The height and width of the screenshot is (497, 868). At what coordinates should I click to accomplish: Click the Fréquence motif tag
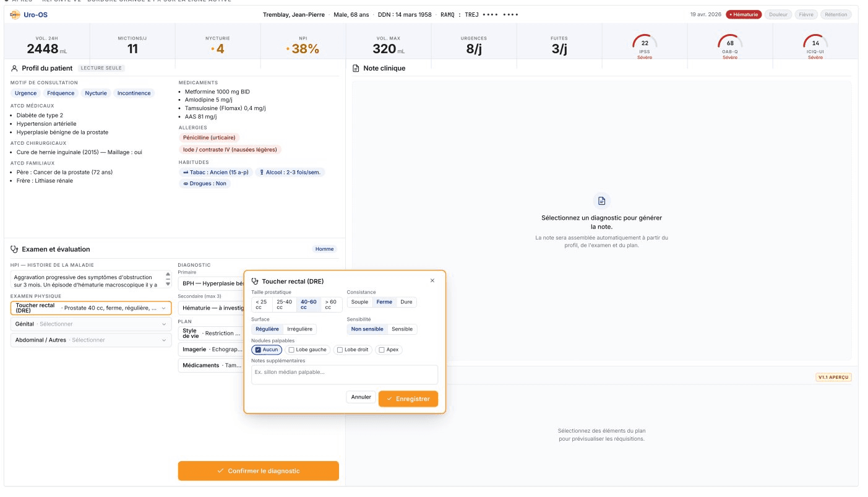(61, 93)
